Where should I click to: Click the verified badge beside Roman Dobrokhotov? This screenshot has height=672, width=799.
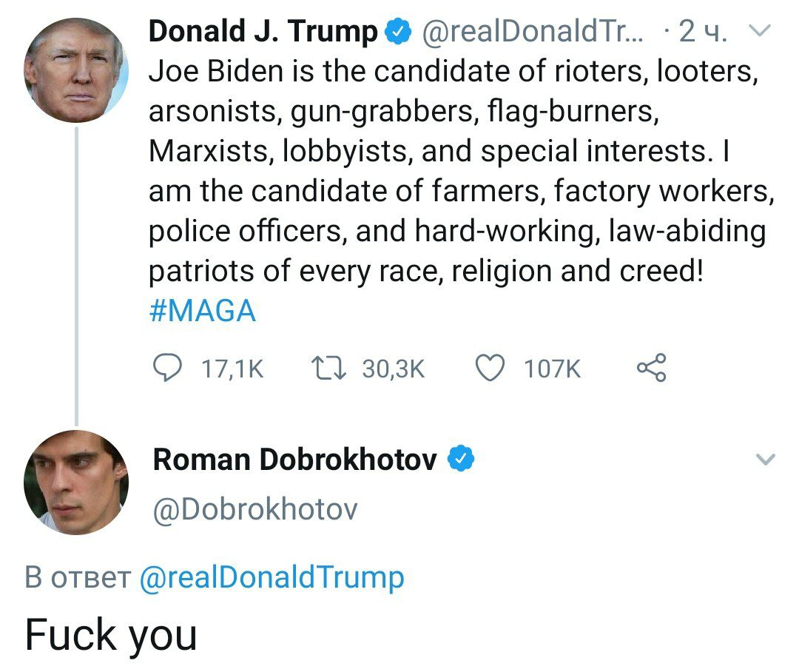click(461, 460)
